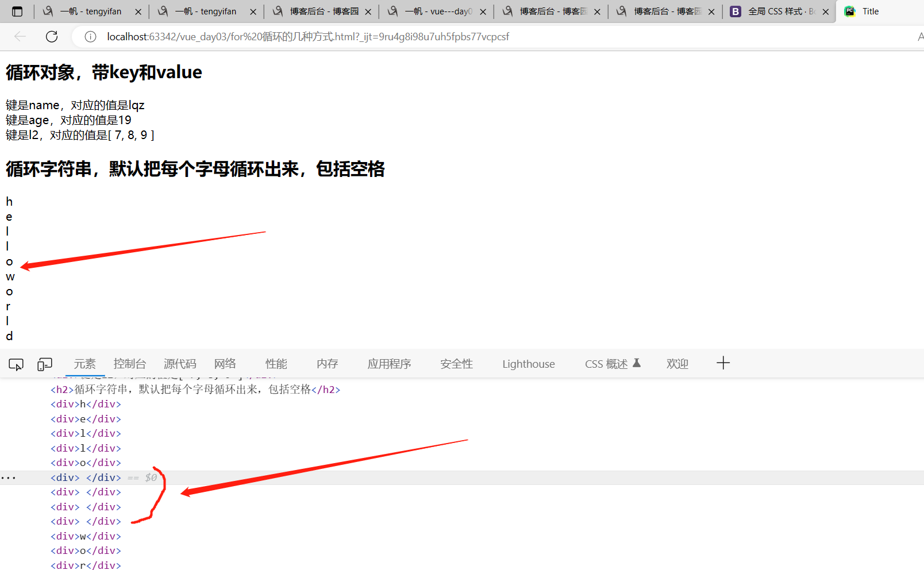
Task: Click heading 循环对象，带key和value
Action: [x=104, y=72]
